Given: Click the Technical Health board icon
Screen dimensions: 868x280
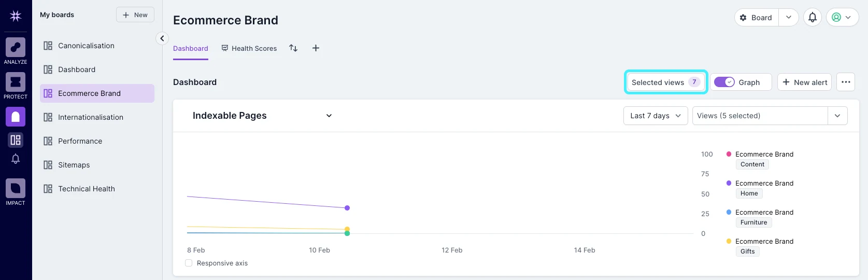Looking at the screenshot, I should click(48, 189).
